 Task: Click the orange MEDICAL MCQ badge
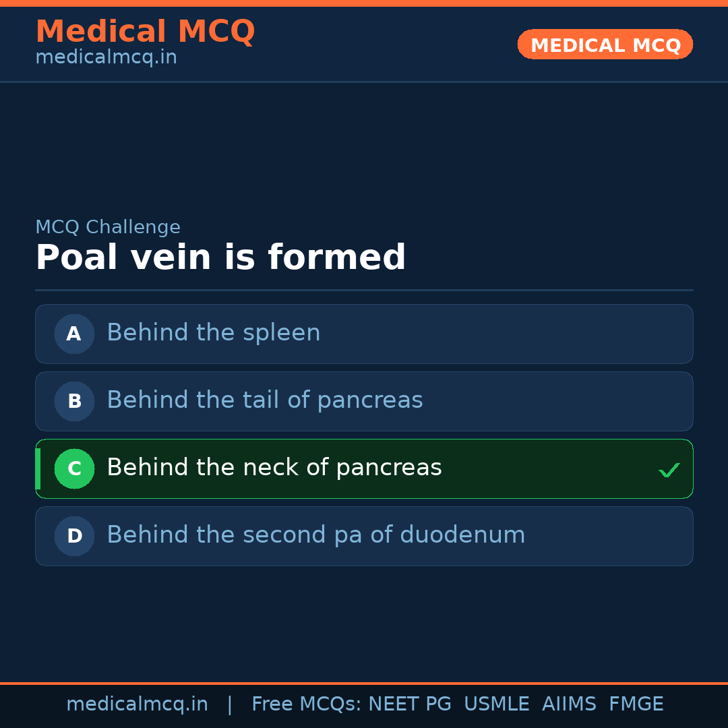605,44
